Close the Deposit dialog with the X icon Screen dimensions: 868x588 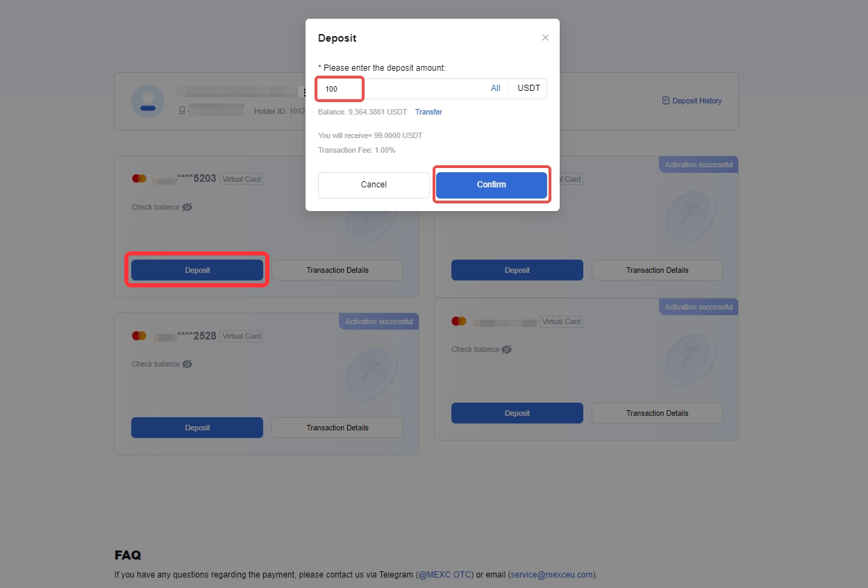(x=545, y=37)
